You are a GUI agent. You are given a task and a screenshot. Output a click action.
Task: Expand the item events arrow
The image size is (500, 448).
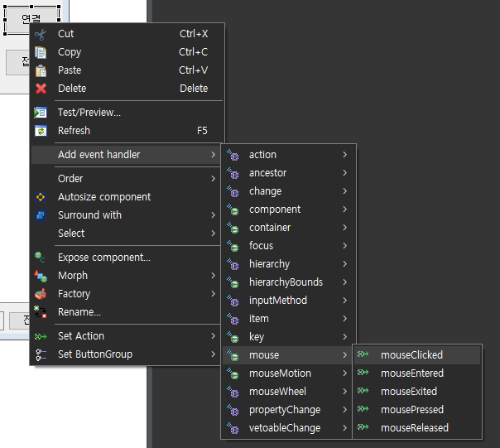coord(344,319)
